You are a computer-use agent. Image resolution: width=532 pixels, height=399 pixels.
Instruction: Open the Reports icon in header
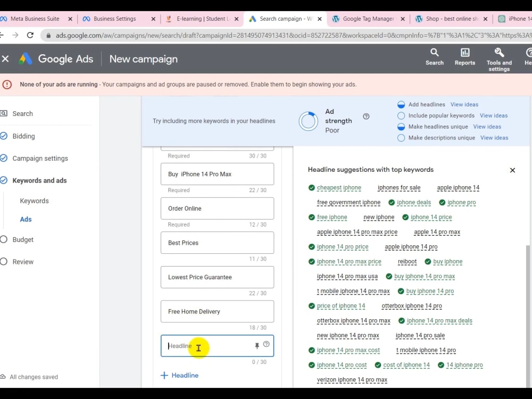click(465, 53)
